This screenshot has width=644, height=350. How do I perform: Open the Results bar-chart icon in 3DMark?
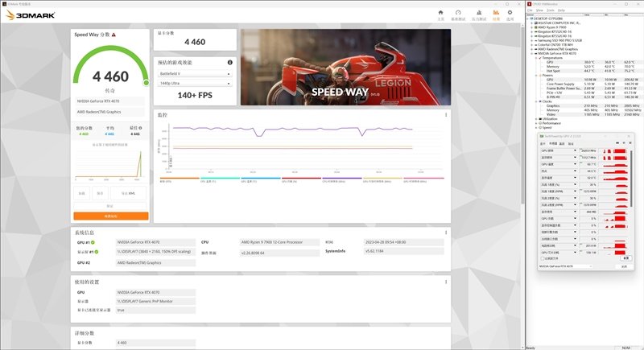(496, 13)
